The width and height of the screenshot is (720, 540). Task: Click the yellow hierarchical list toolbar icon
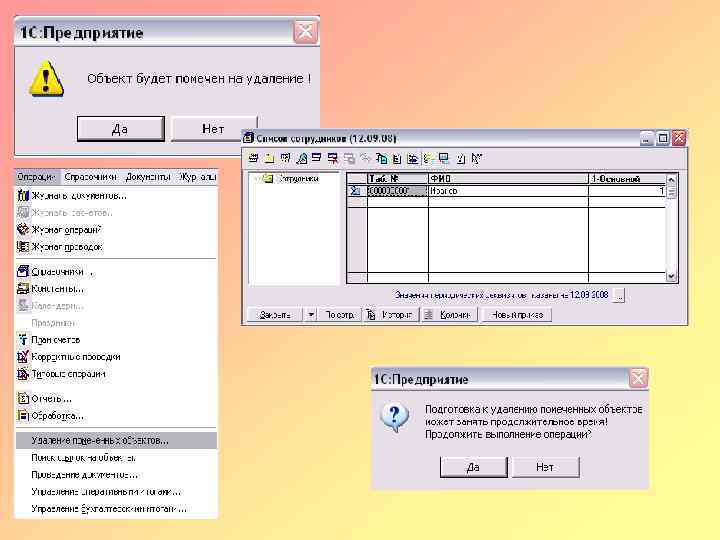pos(428,158)
